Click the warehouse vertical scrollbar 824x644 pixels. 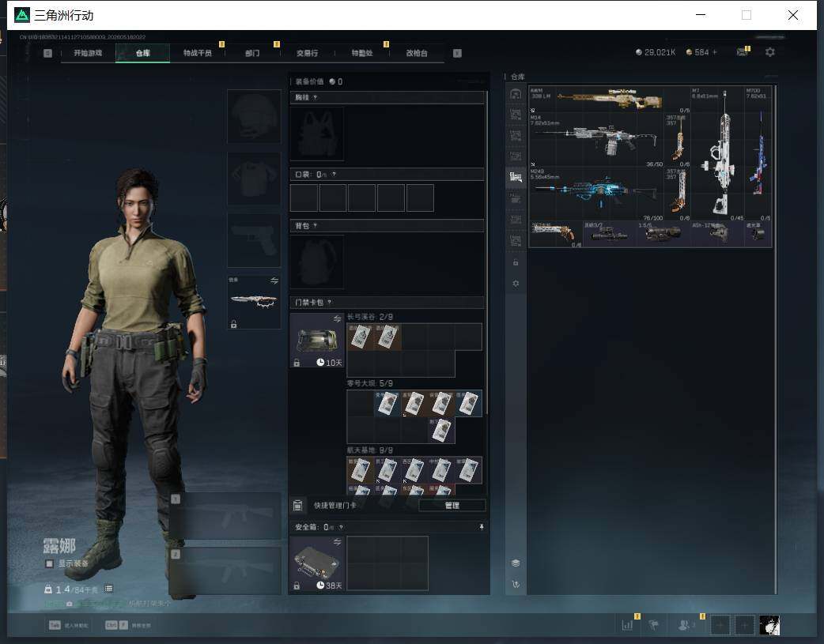(775, 339)
